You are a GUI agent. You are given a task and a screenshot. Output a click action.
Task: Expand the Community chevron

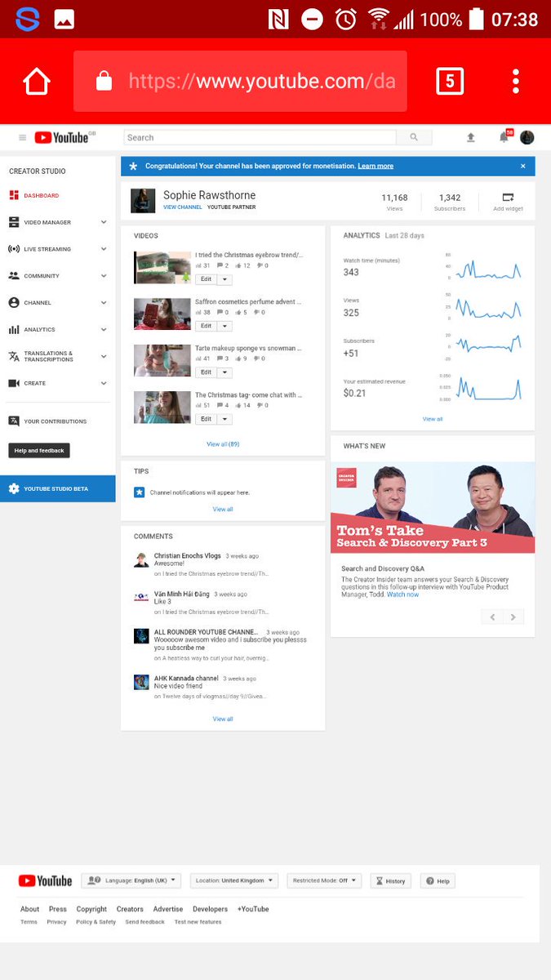(x=104, y=276)
